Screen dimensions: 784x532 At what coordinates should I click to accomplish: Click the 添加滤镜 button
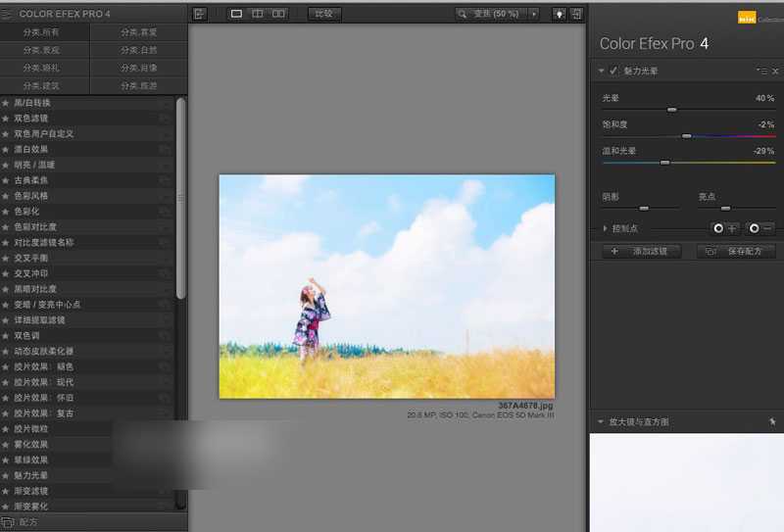click(641, 252)
